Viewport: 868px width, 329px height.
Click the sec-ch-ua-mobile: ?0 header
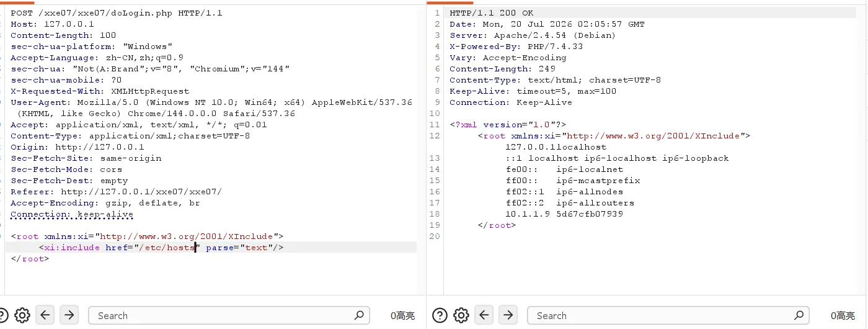pos(66,80)
